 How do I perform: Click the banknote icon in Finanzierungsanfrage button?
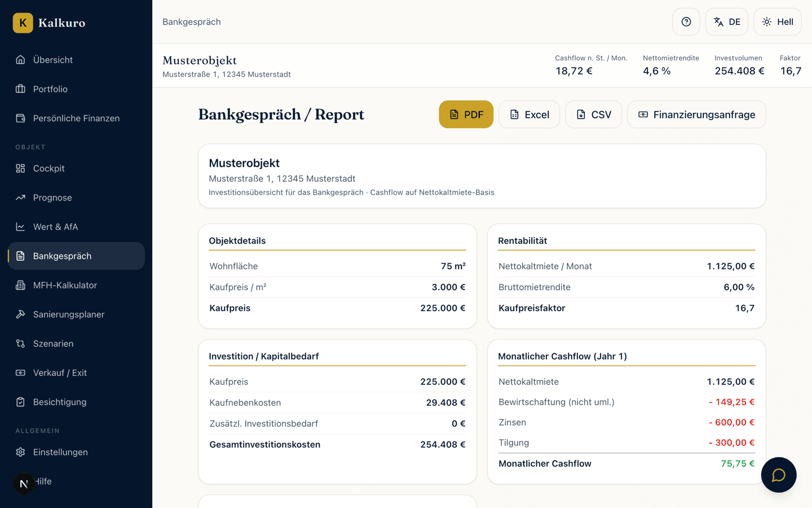pos(643,115)
